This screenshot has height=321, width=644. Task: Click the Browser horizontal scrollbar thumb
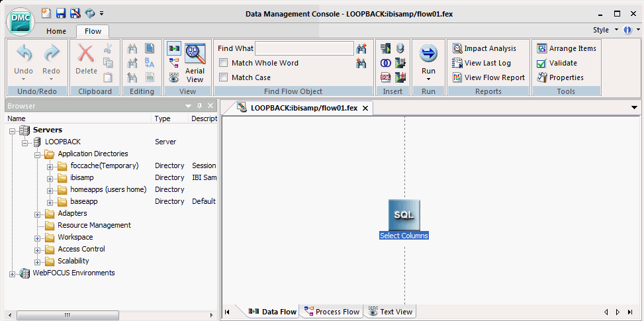[x=68, y=315]
